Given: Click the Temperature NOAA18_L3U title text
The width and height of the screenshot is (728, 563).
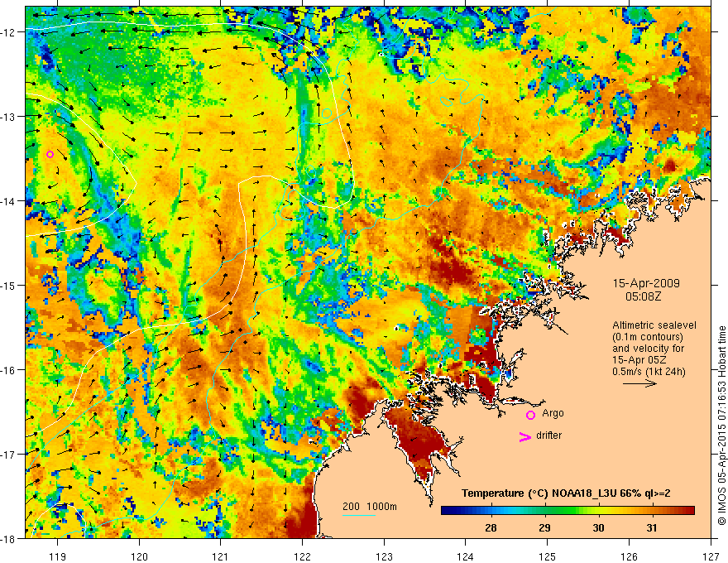Looking at the screenshot, I should pyautogui.click(x=566, y=493).
